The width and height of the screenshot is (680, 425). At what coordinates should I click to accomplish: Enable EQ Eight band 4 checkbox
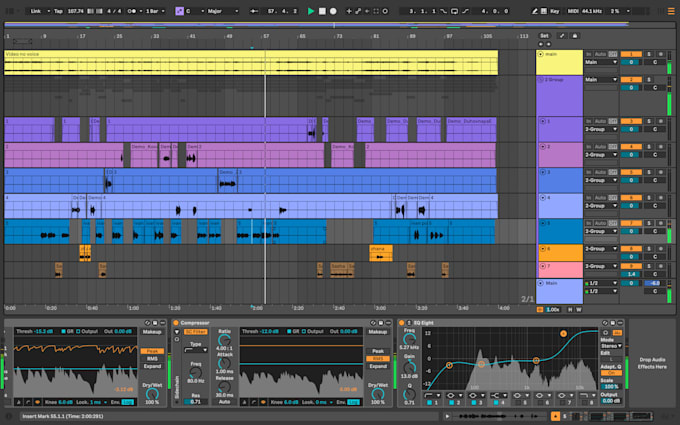[x=496, y=403]
